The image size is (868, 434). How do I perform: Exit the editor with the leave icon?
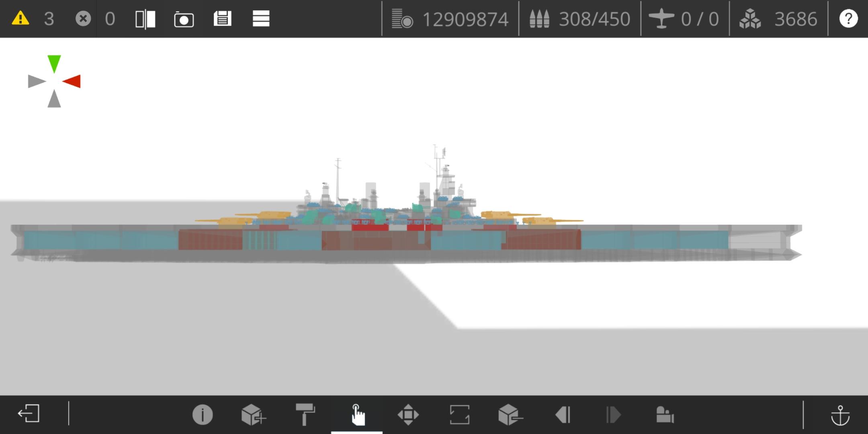[29, 414]
